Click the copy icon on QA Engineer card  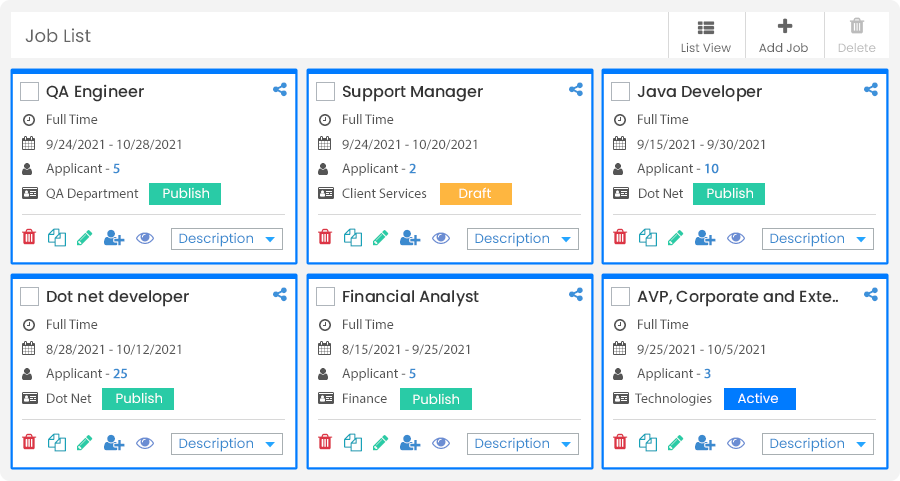[x=57, y=238]
